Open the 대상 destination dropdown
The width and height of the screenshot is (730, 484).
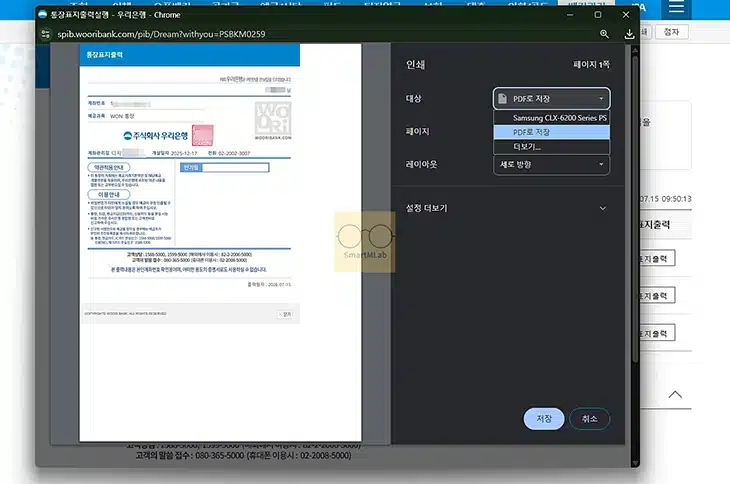click(551, 99)
